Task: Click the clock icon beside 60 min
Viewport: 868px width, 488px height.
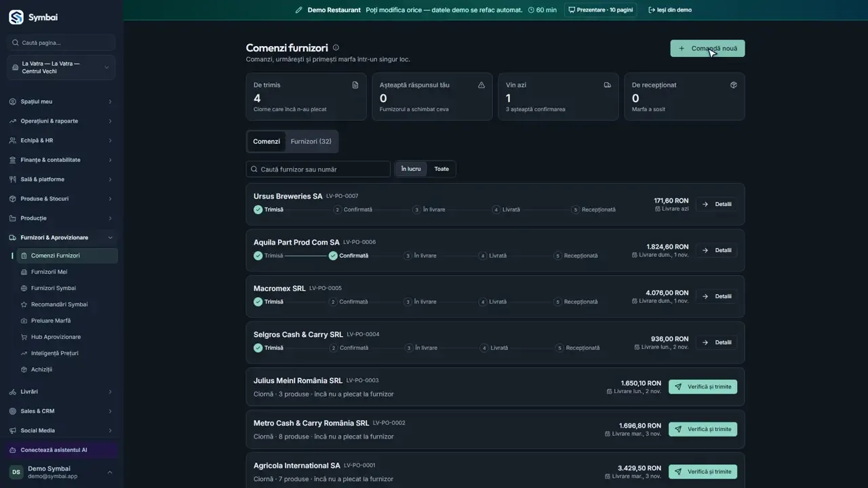Action: 531,10
